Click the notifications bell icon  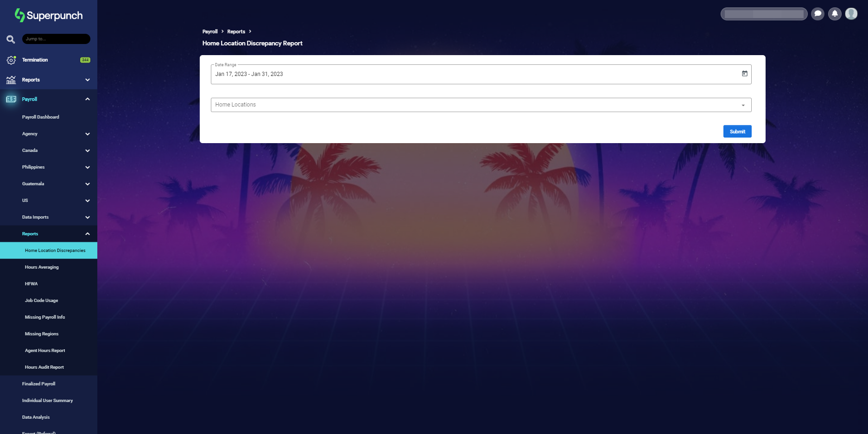[835, 14]
